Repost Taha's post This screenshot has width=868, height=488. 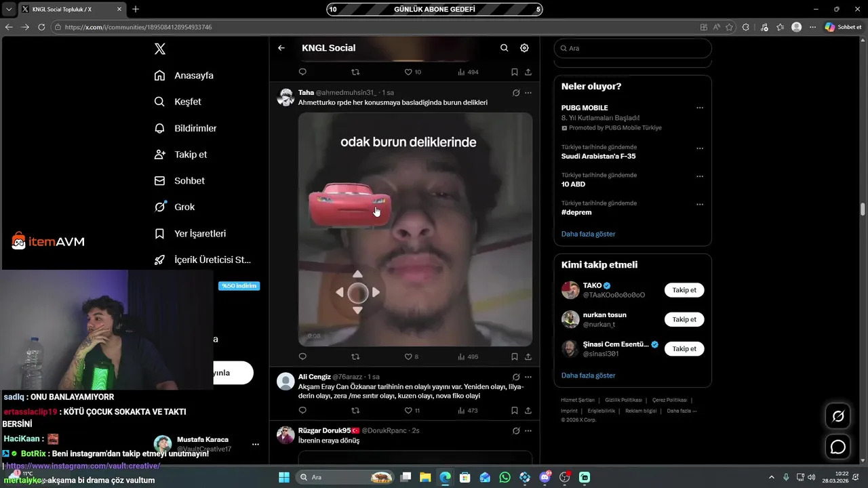(x=355, y=357)
